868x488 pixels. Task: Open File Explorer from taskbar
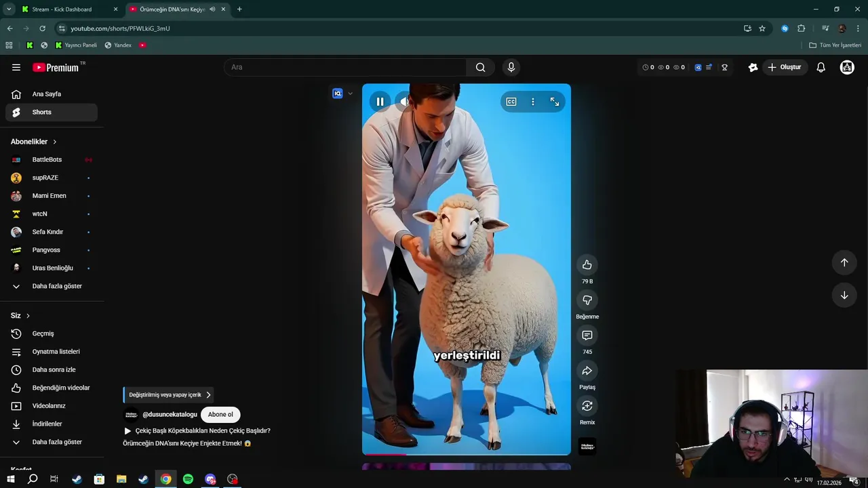121,479
